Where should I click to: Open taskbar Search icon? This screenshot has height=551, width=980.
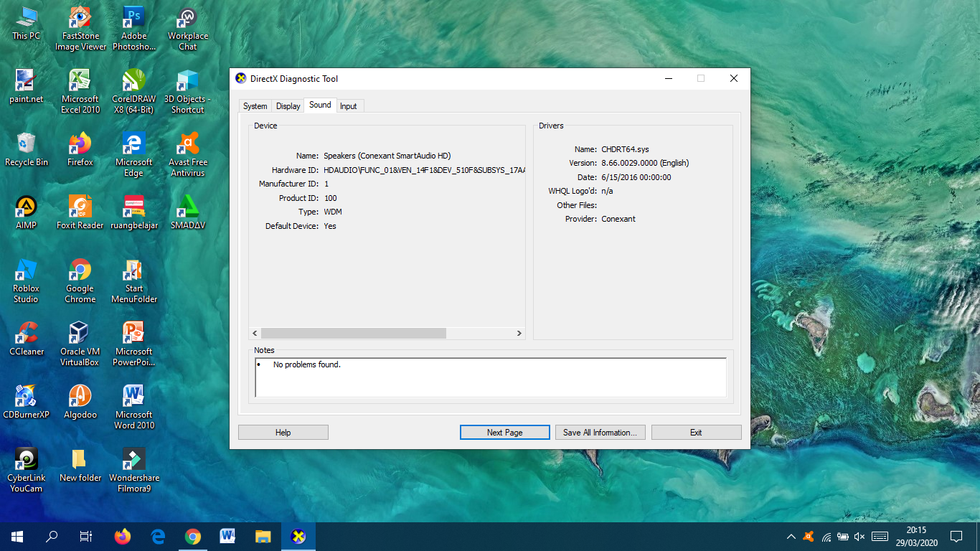[52, 537]
